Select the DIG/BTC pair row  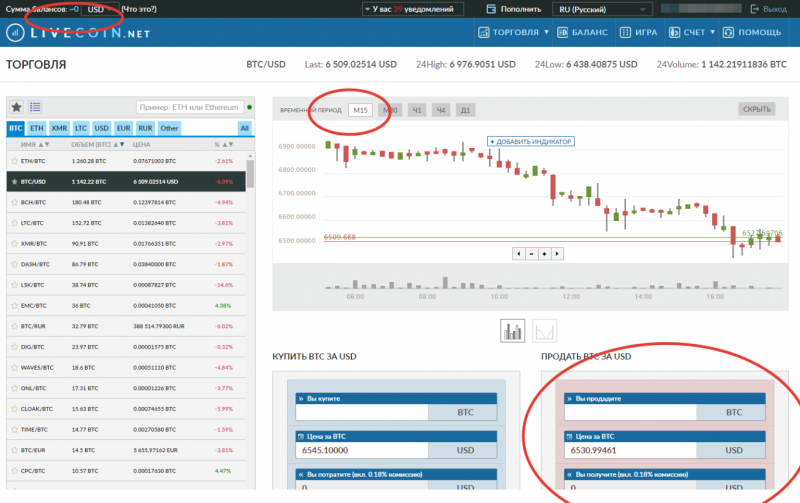point(126,347)
